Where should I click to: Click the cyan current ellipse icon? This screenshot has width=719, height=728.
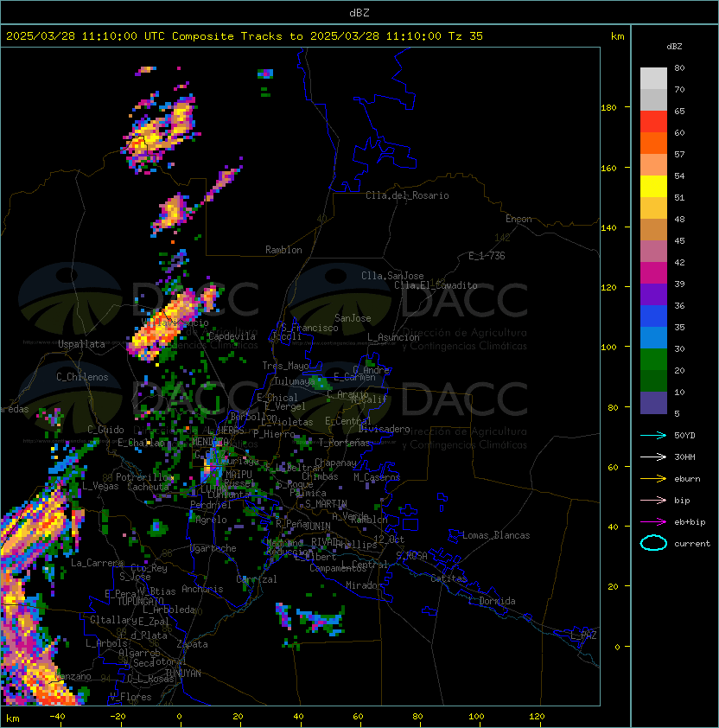click(x=653, y=543)
